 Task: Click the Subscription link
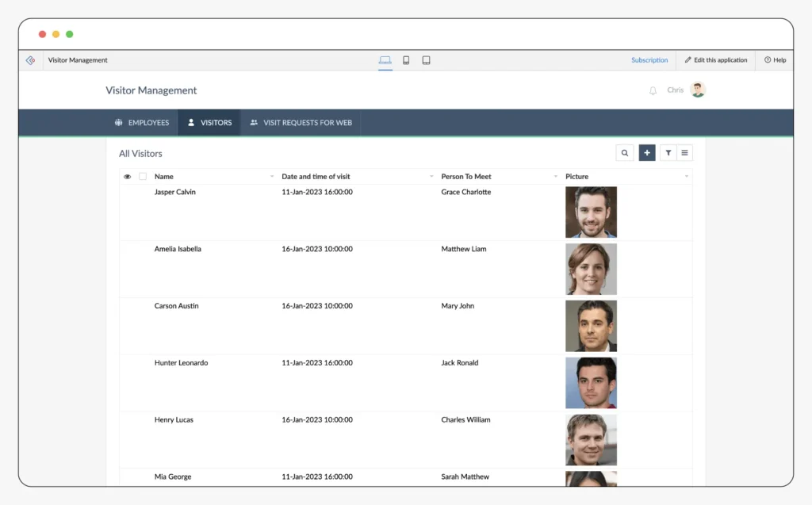point(649,59)
